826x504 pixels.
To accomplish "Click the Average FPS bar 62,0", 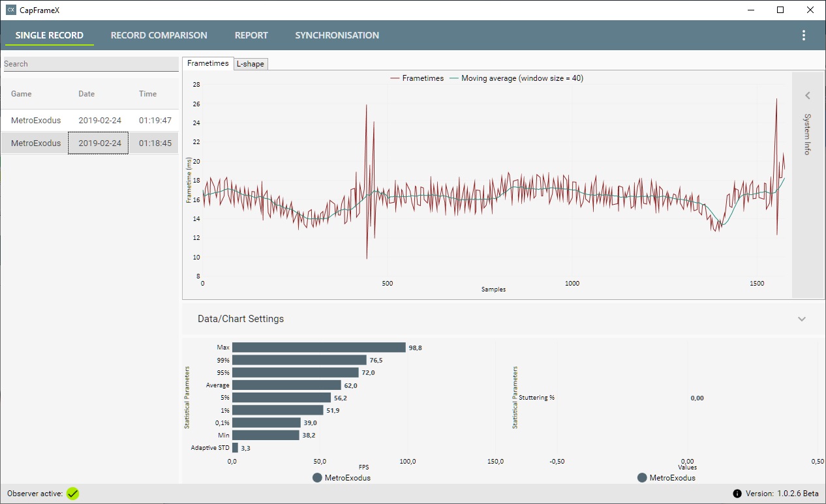I will [x=286, y=385].
